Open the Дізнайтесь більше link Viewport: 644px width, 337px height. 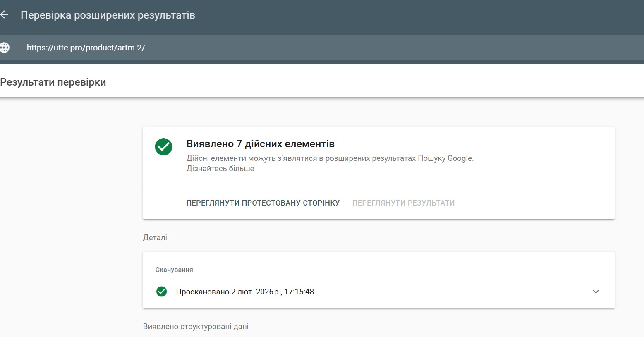tap(220, 169)
